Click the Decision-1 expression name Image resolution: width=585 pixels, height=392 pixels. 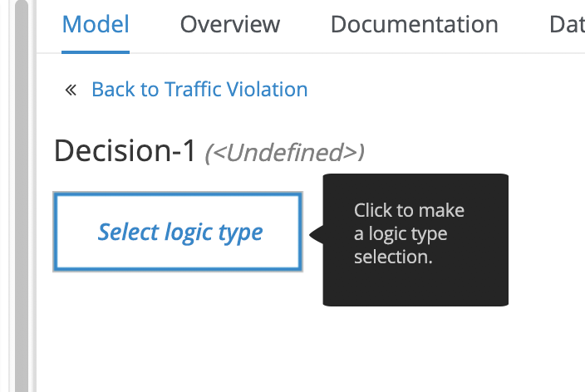coord(125,151)
